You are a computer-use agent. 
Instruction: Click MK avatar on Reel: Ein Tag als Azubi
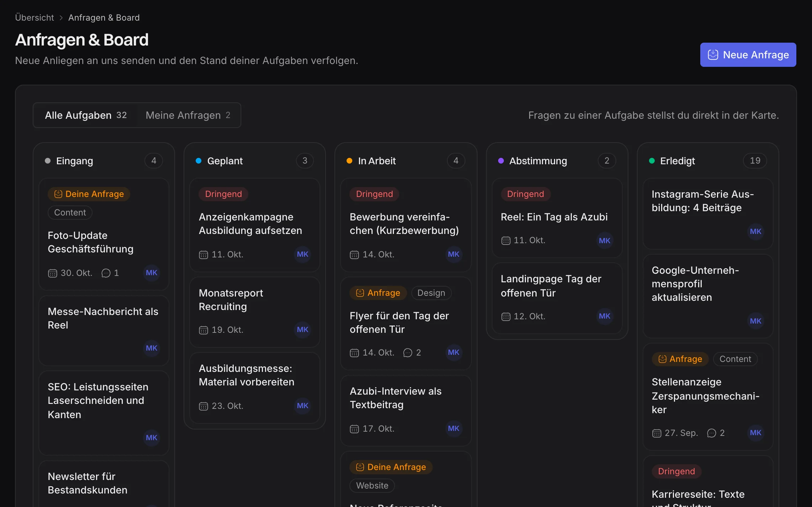pos(605,241)
